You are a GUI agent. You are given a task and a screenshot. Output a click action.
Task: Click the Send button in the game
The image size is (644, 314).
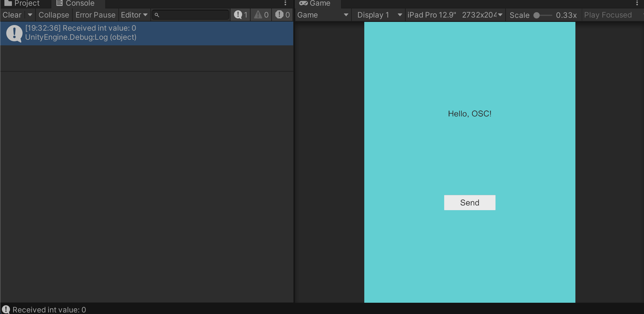click(x=470, y=203)
